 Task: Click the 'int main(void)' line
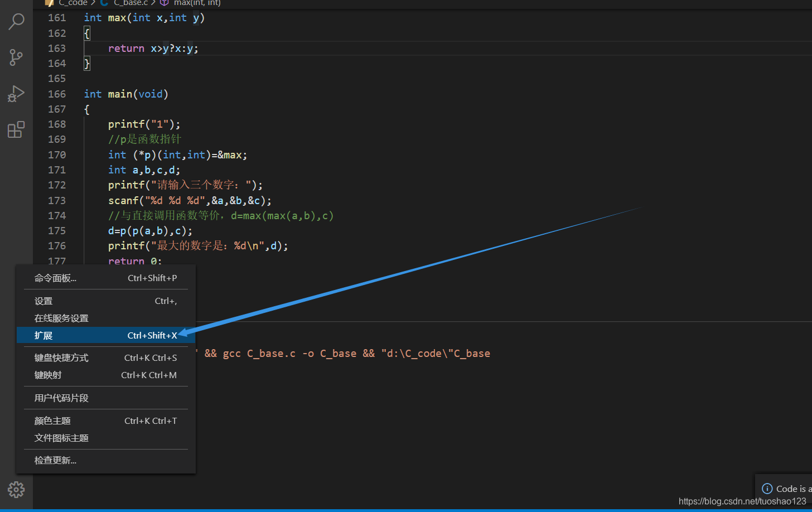coord(126,94)
